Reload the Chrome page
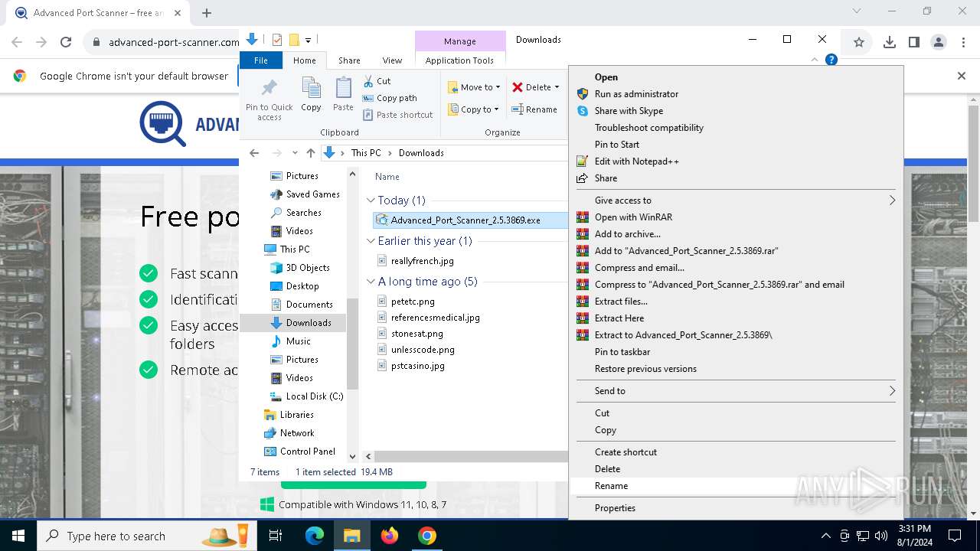This screenshot has width=980, height=551. [x=66, y=43]
